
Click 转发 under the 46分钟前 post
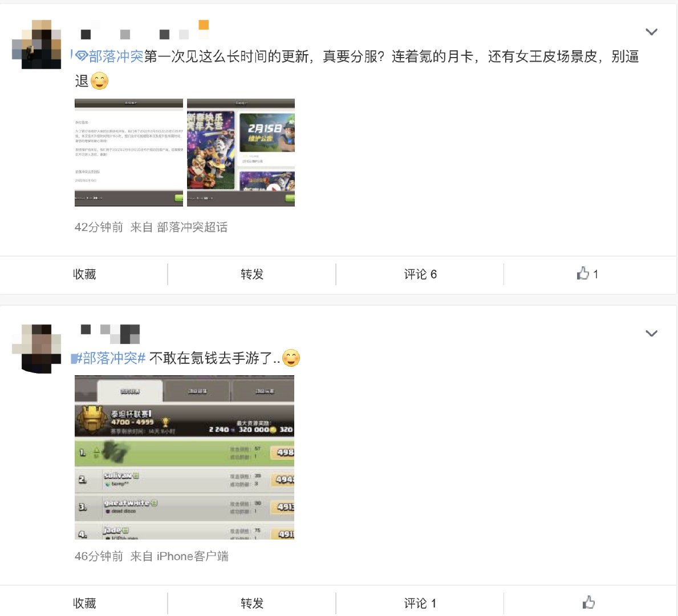[252, 602]
